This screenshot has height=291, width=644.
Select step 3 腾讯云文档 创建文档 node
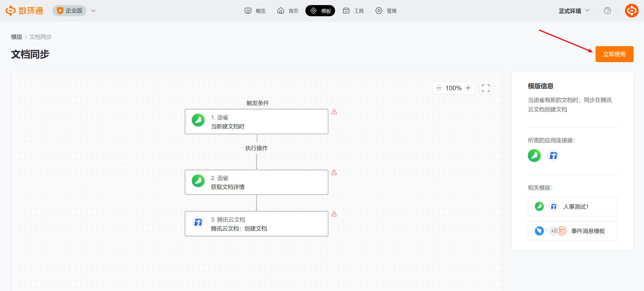(x=256, y=224)
